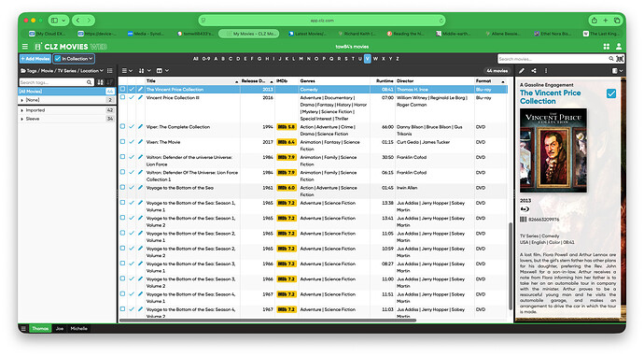Show All letters in alphabet bar

195,59
